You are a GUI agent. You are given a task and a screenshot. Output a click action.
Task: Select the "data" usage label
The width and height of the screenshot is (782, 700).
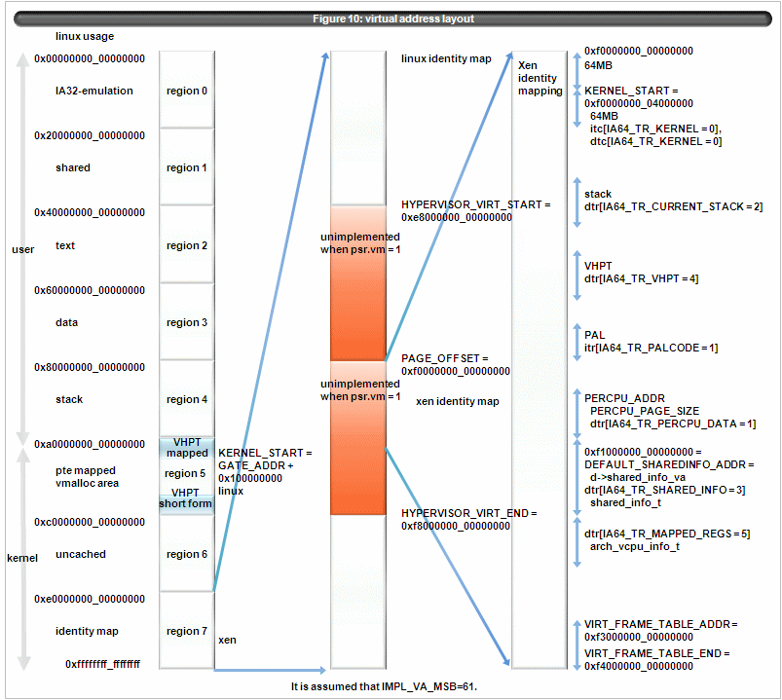67,322
